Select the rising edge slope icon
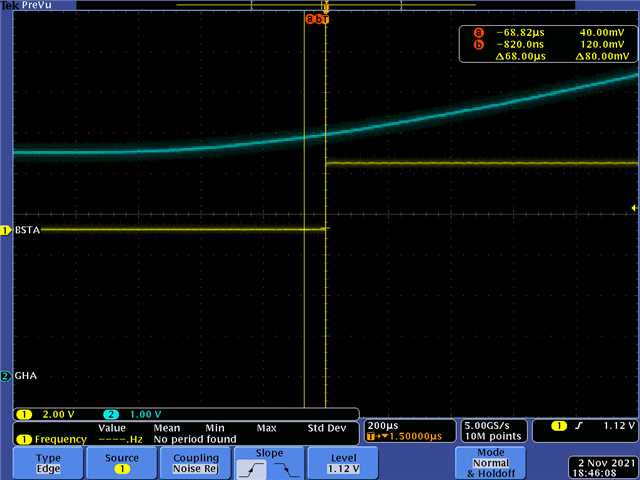 [251, 470]
